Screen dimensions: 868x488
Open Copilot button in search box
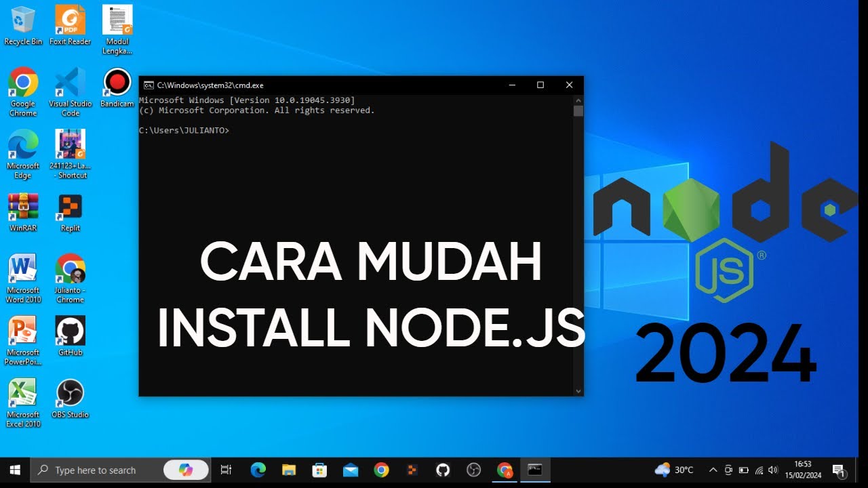pos(184,470)
